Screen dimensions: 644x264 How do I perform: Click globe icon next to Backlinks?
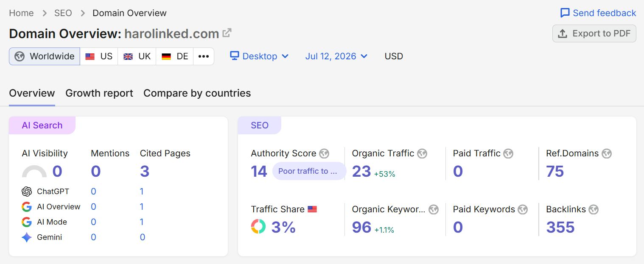point(594,209)
